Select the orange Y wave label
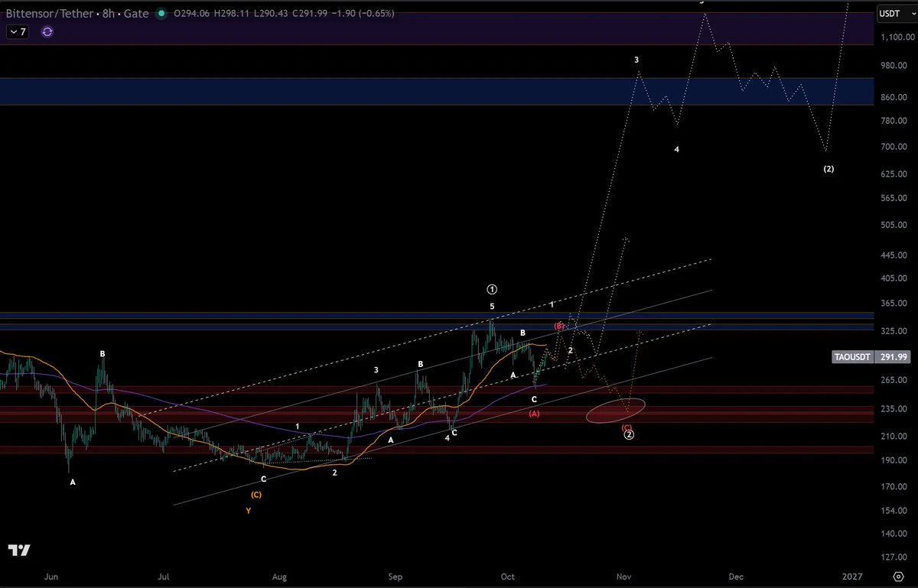918x588 pixels. click(x=248, y=511)
